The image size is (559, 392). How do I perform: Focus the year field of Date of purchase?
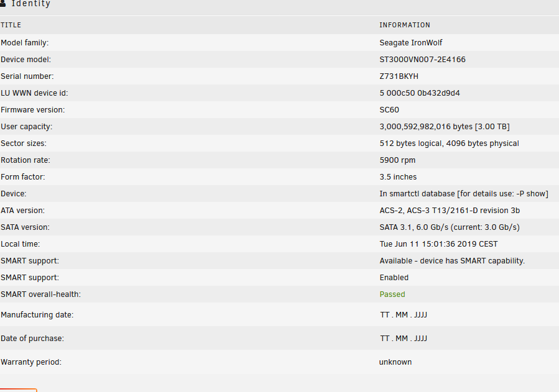point(421,338)
